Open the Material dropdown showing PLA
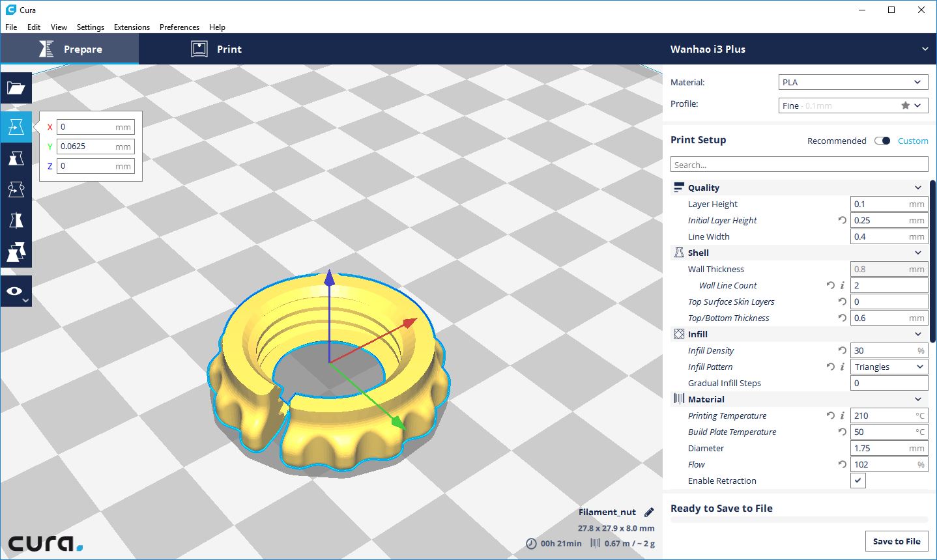Viewport: 937px width, 560px height. 854,82
